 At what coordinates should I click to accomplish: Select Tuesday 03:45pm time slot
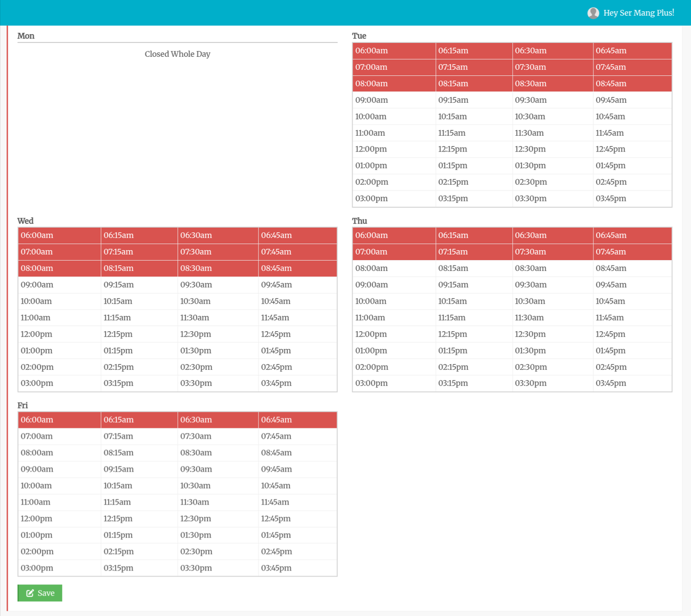(632, 198)
